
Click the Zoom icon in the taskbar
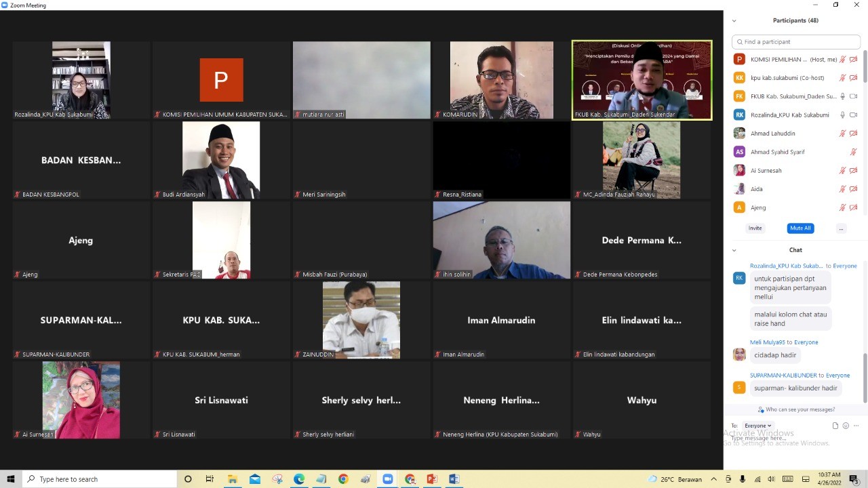tap(388, 479)
